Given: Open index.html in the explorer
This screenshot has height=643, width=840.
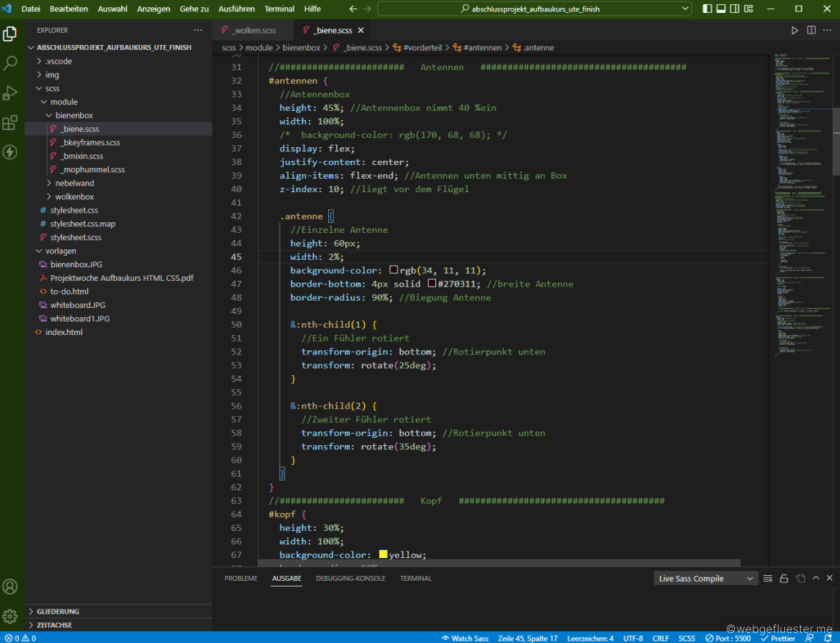Looking at the screenshot, I should click(x=64, y=332).
